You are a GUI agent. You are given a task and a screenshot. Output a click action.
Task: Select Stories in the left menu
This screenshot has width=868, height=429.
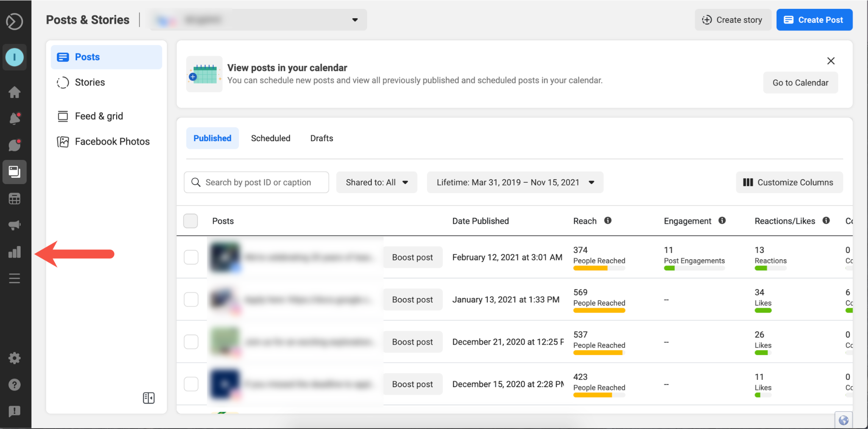point(106,82)
